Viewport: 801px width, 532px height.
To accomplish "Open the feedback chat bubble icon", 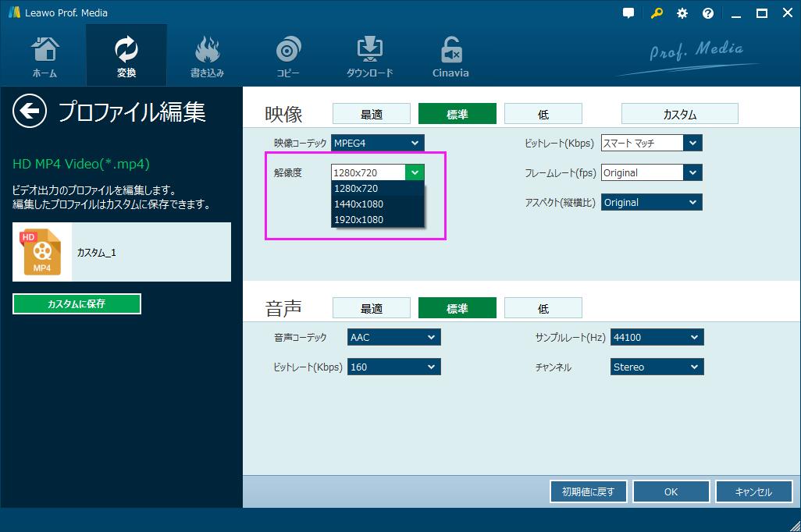I will point(628,12).
